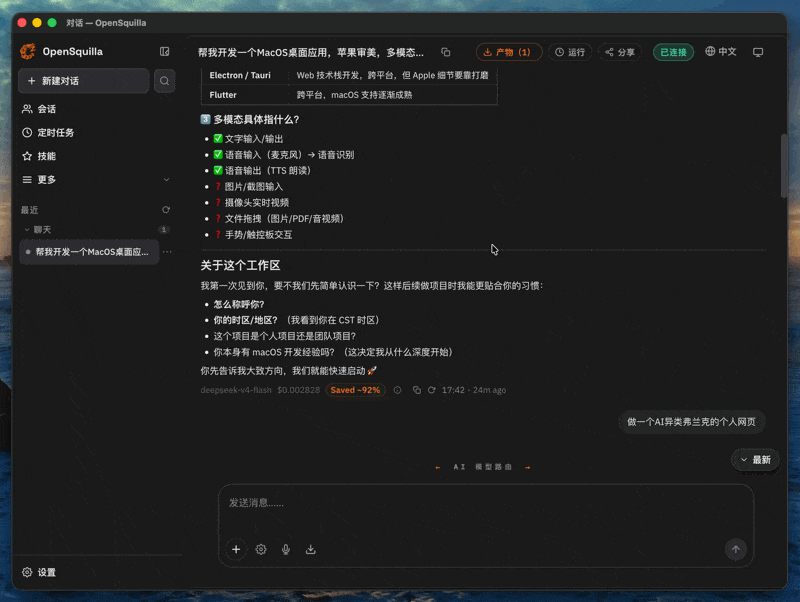The width and height of the screenshot is (800, 602).
Task: Click the right orange arrow beside AI 模型路由
Action: tap(528, 467)
